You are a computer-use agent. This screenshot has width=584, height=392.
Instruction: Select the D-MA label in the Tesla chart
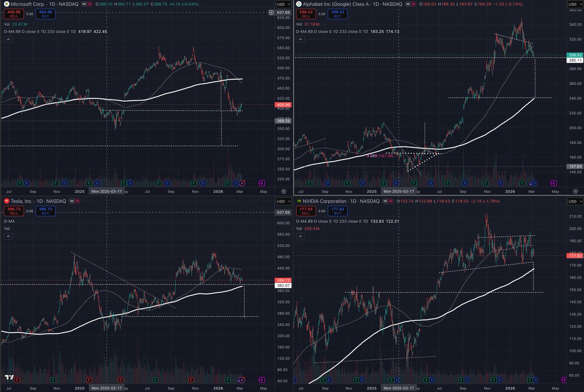click(x=8, y=221)
